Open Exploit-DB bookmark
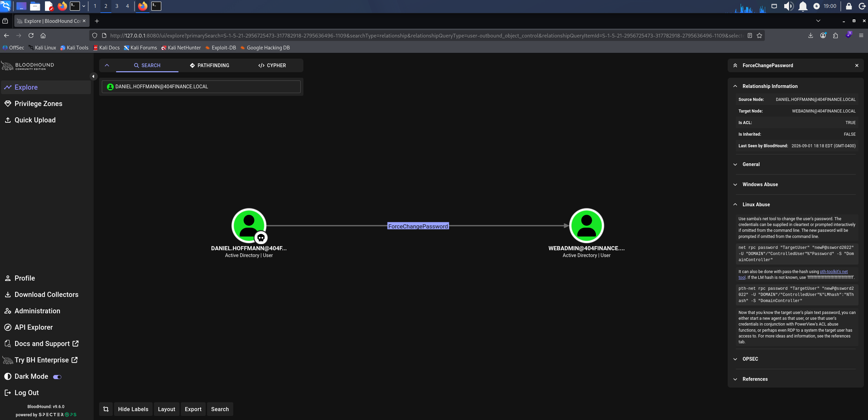The width and height of the screenshot is (868, 420). 220,48
